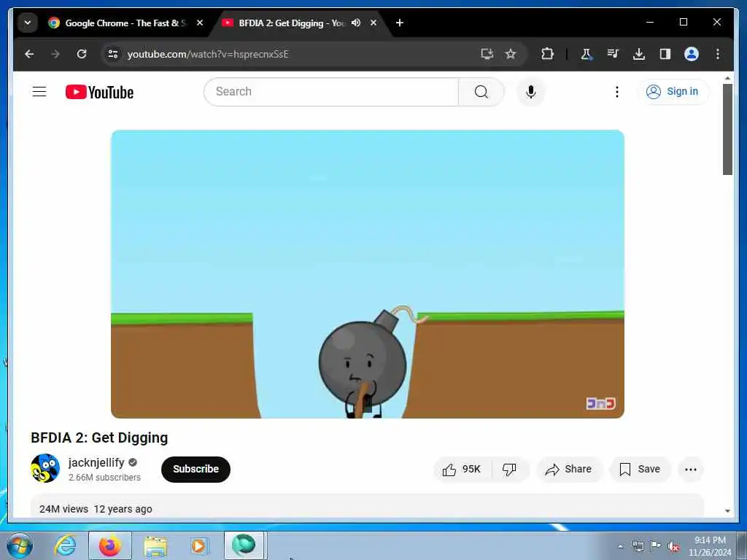Viewport: 747px width, 560px height.
Task: Click the YouTube Search input field
Action: click(x=331, y=91)
